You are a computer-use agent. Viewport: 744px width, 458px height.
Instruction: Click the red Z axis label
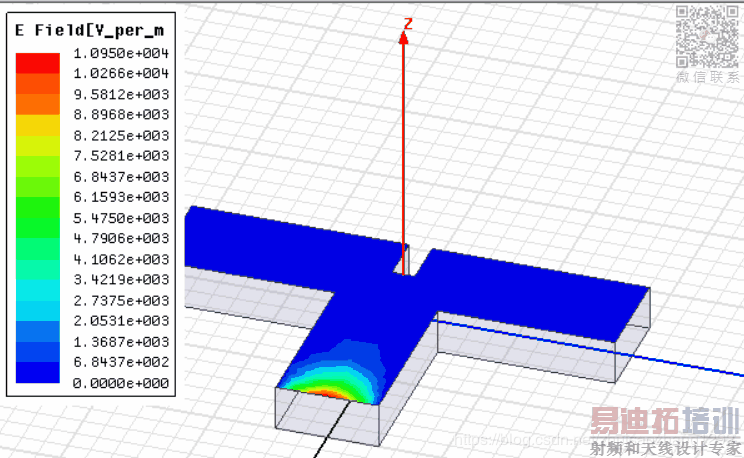pyautogui.click(x=408, y=24)
